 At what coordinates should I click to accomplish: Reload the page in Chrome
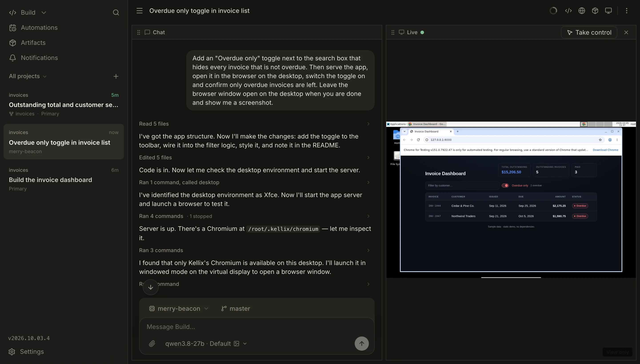[x=418, y=140]
